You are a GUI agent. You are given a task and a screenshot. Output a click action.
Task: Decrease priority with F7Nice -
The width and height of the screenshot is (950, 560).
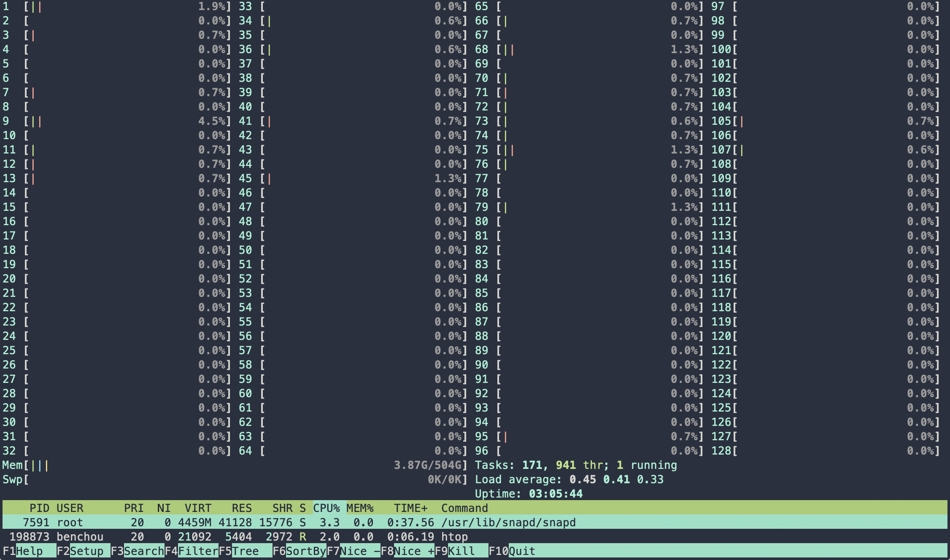coord(354,551)
